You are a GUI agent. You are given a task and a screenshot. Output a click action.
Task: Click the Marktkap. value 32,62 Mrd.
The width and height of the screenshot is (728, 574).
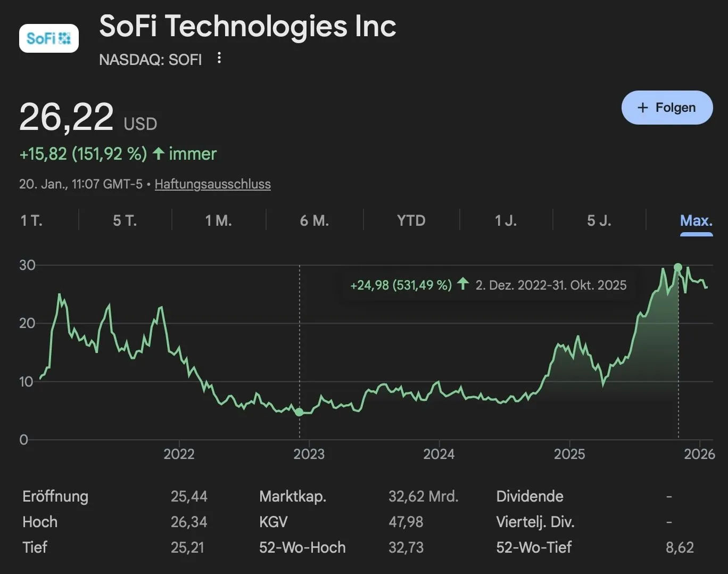[x=423, y=496]
